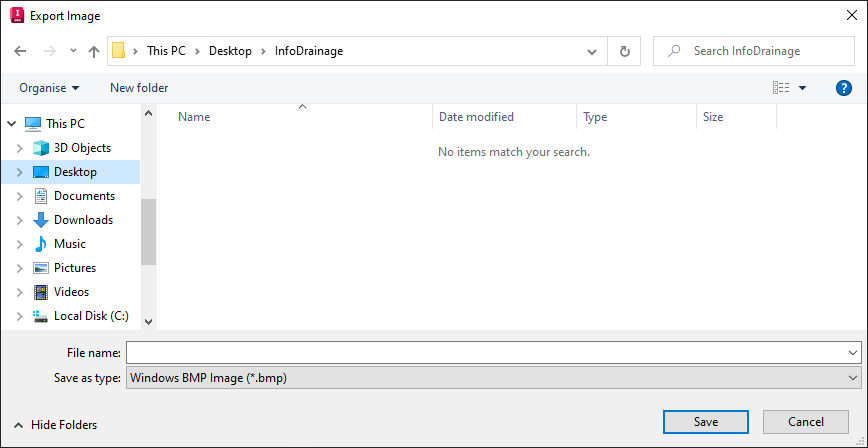Image resolution: width=868 pixels, height=448 pixels.
Task: Open the view options dropdown arrow
Action: coord(802,87)
